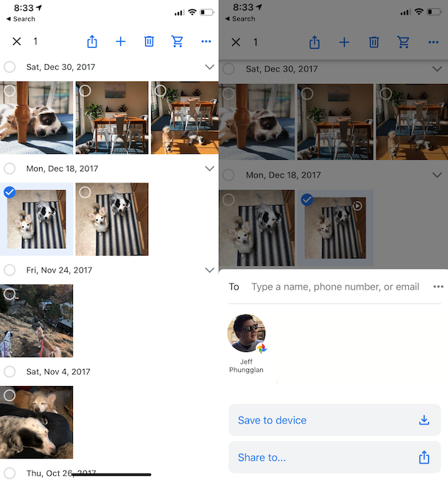This screenshot has width=448, height=481.
Task: Cancel selection with the X icon on left screen
Action: pos(17,41)
